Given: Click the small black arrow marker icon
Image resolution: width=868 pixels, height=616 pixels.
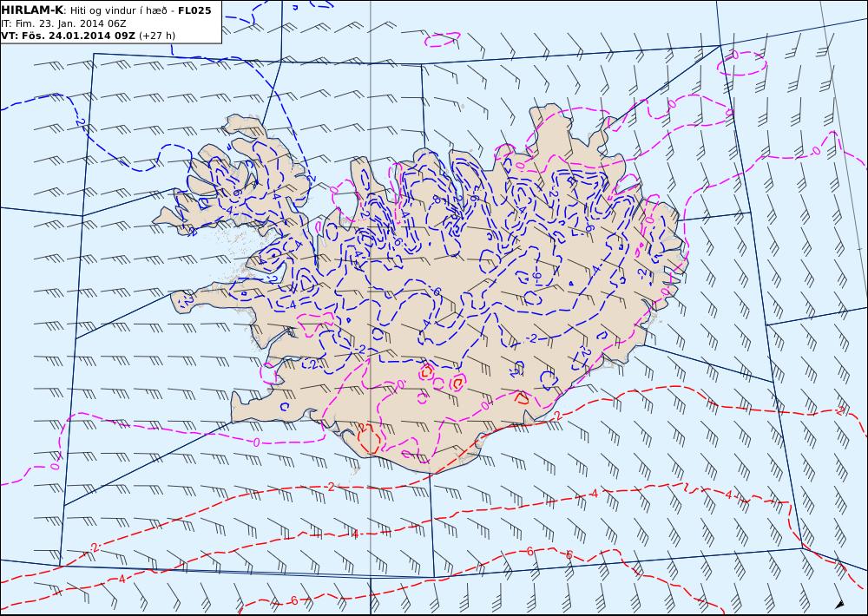Looking at the screenshot, I should click(x=839, y=604).
